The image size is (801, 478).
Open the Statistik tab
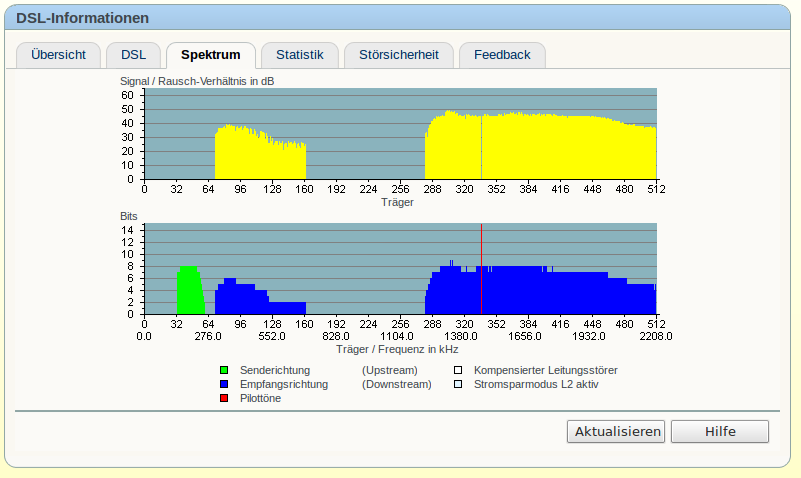(x=300, y=55)
